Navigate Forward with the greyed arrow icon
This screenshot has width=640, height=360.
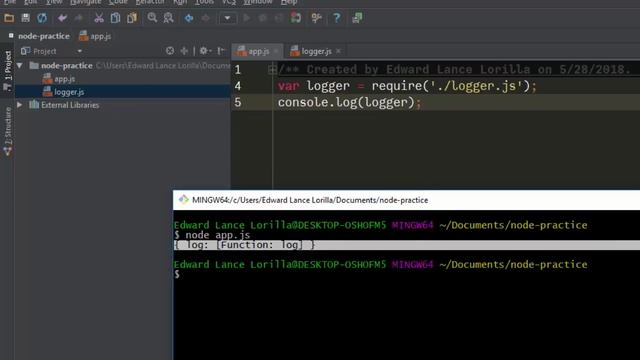pyautogui.click(x=205, y=18)
